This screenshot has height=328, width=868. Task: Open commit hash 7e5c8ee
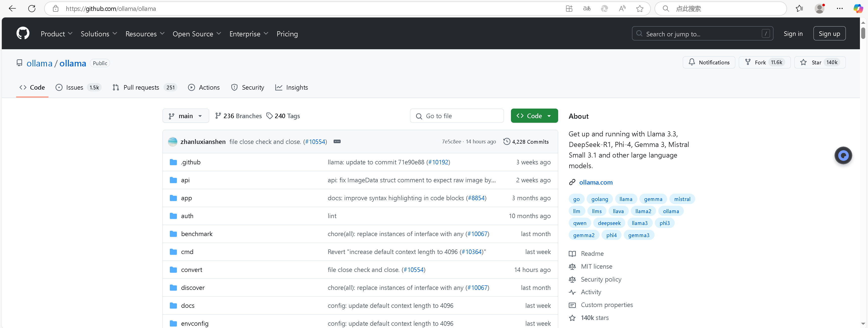[x=451, y=142]
